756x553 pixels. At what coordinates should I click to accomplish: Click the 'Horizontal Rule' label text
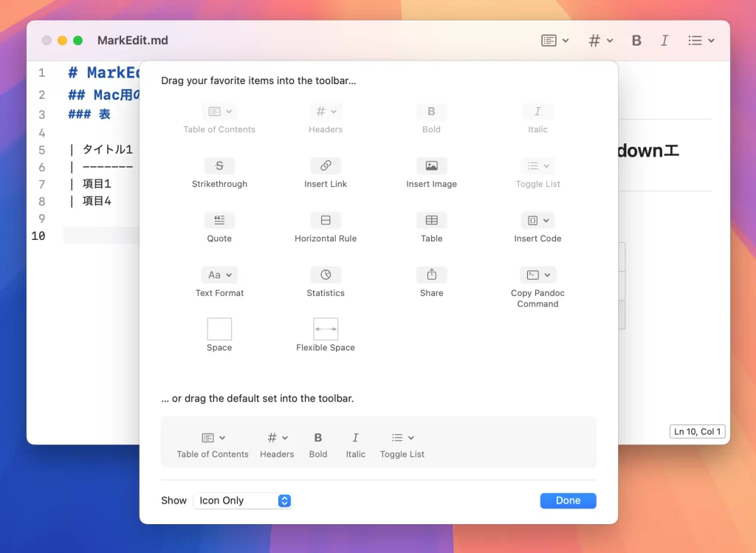326,238
